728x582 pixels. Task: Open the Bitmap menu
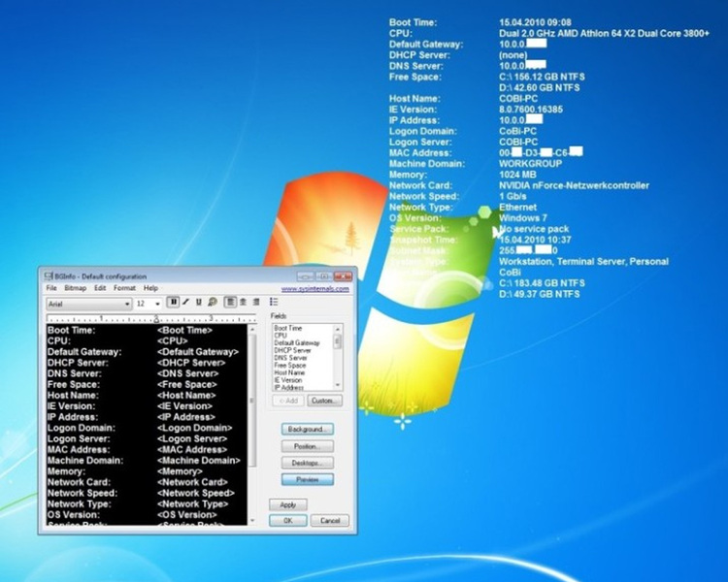point(75,288)
